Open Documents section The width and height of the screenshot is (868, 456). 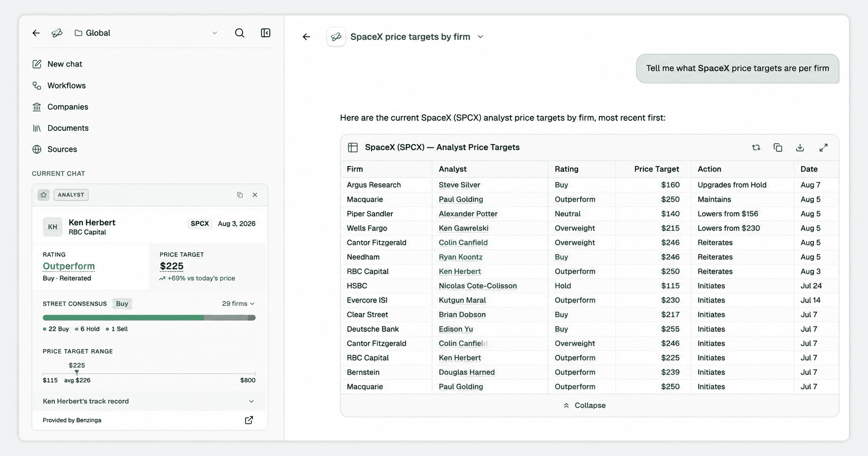click(x=61, y=128)
